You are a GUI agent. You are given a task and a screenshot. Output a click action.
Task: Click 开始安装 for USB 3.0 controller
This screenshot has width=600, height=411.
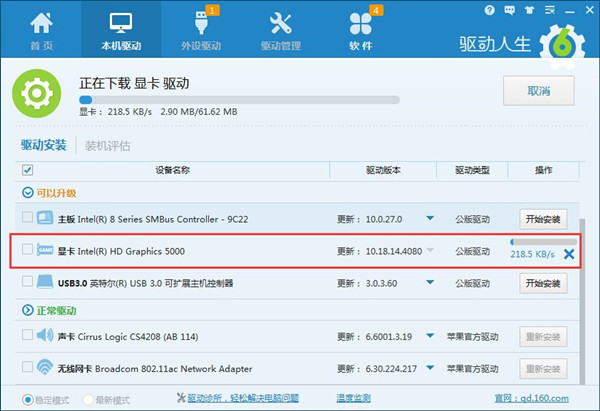tap(543, 283)
